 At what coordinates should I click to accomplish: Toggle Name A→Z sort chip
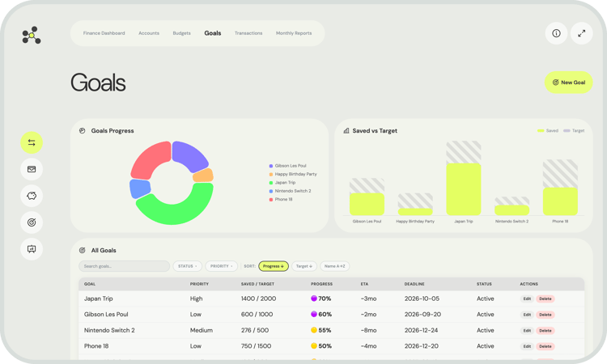tap(335, 266)
